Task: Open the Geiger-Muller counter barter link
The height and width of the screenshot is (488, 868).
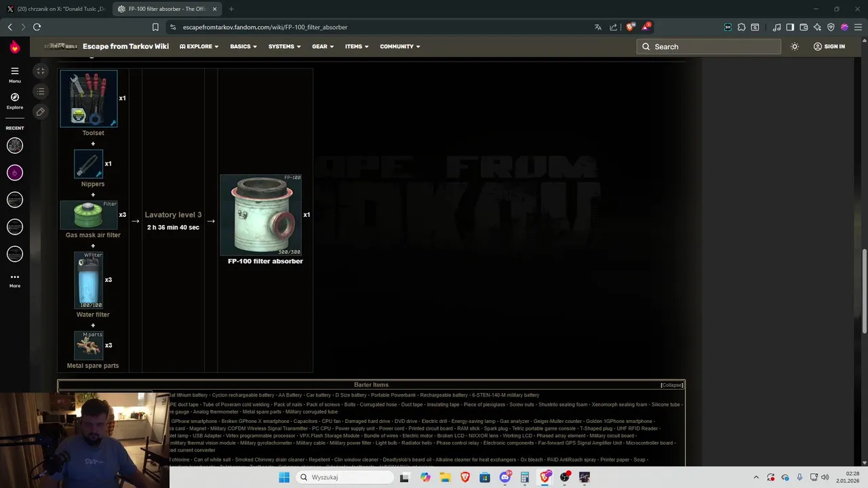Action: click(557, 422)
